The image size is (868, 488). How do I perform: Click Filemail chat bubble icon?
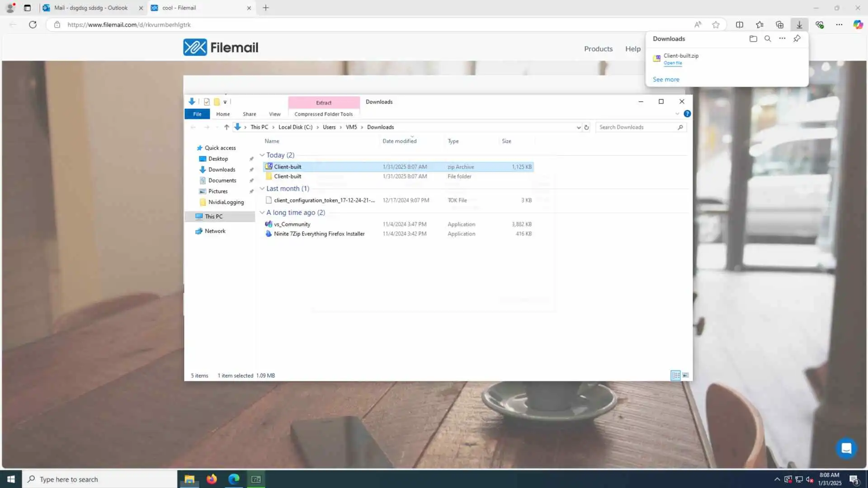(x=846, y=448)
